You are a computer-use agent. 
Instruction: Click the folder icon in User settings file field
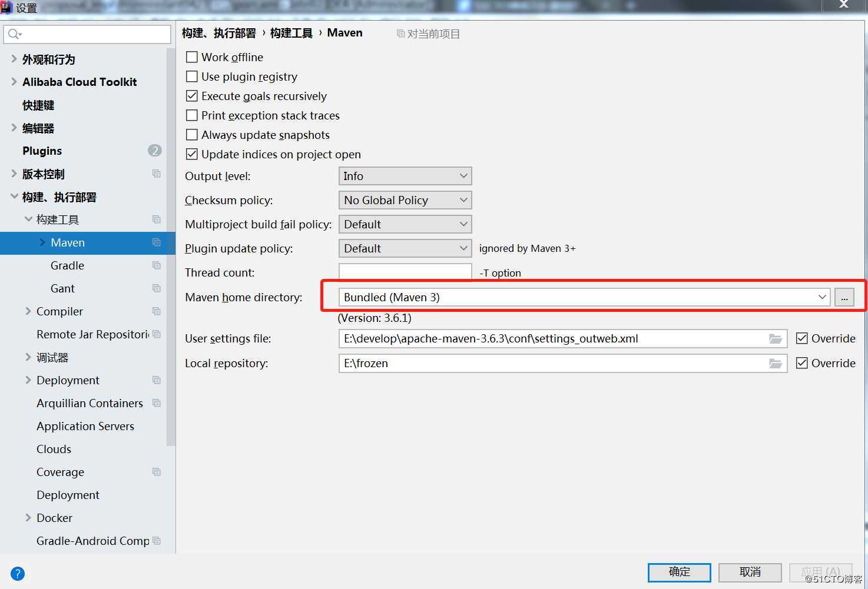776,339
